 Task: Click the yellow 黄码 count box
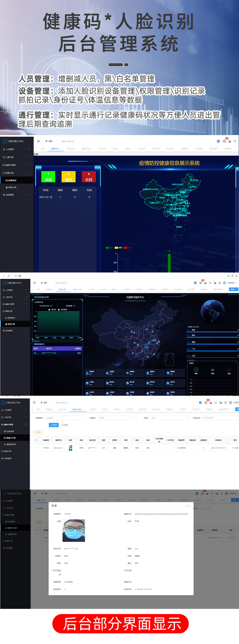point(68,177)
